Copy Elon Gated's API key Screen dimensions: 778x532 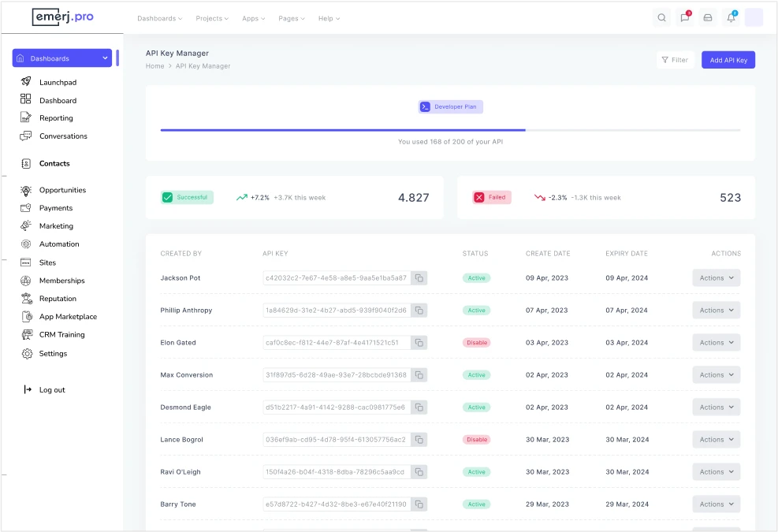point(419,343)
